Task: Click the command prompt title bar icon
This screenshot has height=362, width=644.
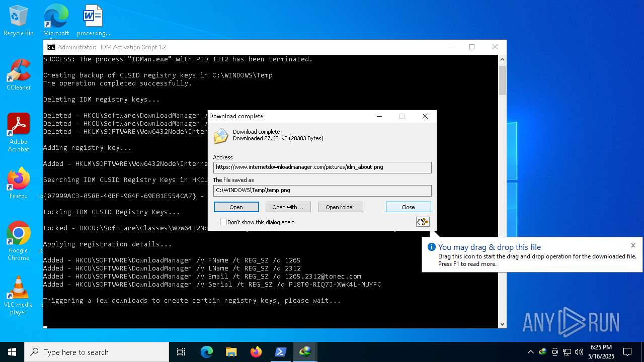Action: coord(51,47)
